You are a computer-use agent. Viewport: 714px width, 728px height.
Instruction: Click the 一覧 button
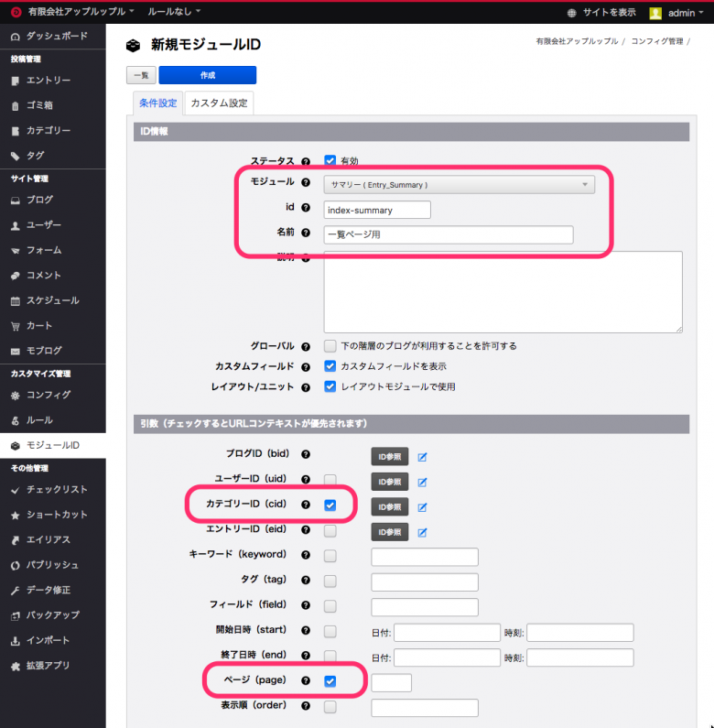[x=140, y=75]
